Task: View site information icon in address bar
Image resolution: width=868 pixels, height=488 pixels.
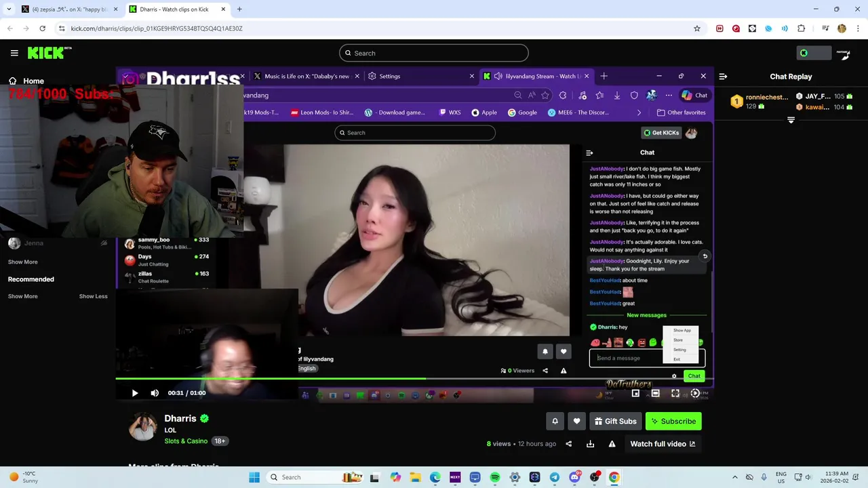Action: pyautogui.click(x=62, y=28)
